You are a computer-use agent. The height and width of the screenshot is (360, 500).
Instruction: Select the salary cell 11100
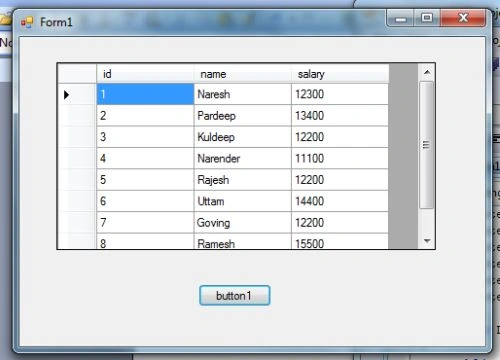tap(340, 158)
